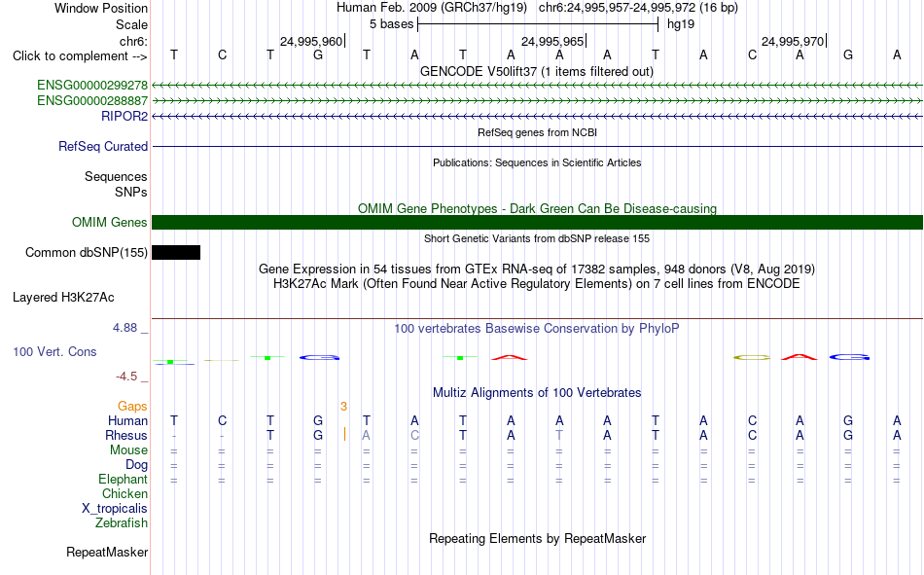The image size is (924, 575).
Task: Click the orange gap bar in Rhesus row
Action: [x=344, y=435]
